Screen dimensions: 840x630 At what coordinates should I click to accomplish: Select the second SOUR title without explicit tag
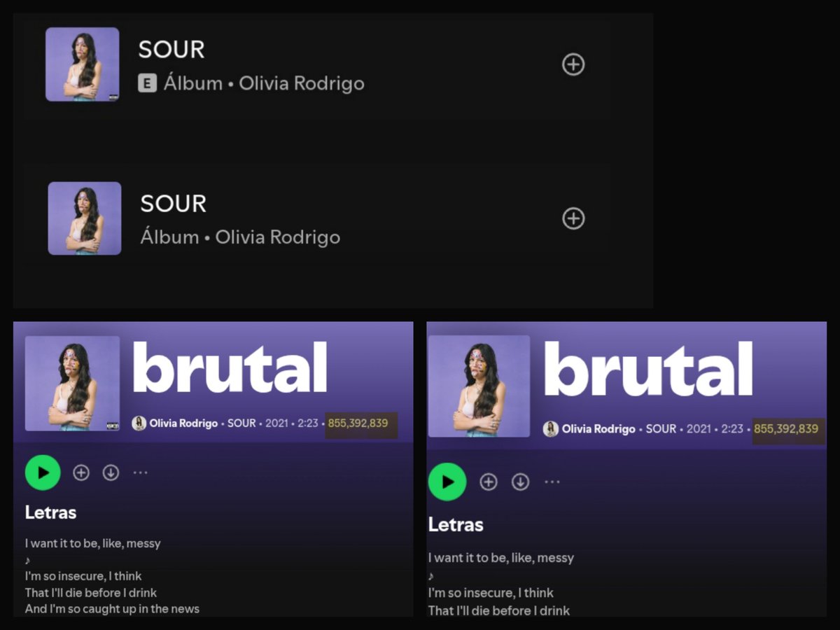174,204
